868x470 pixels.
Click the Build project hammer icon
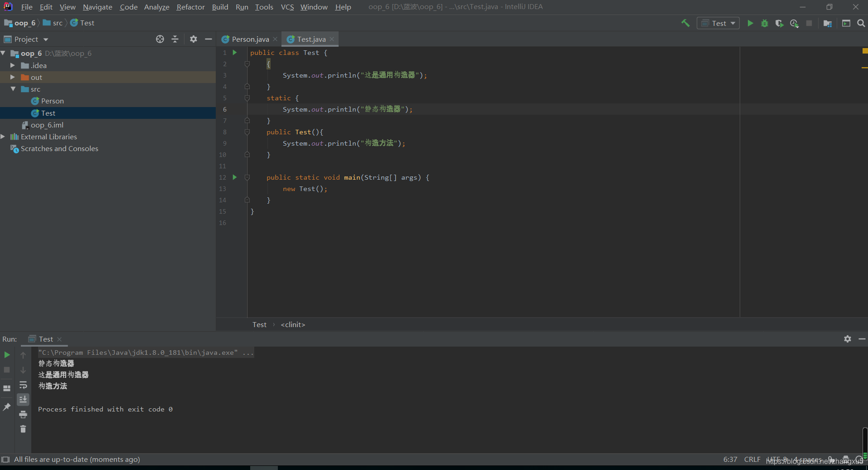(685, 23)
